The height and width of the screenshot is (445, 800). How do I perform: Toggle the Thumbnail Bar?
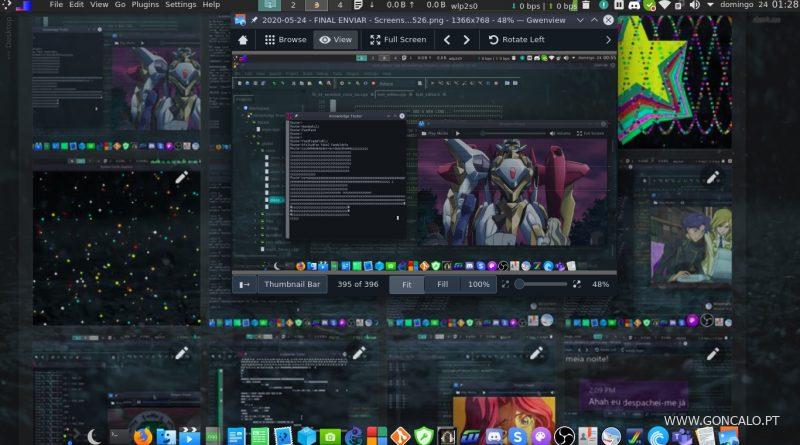(292, 284)
